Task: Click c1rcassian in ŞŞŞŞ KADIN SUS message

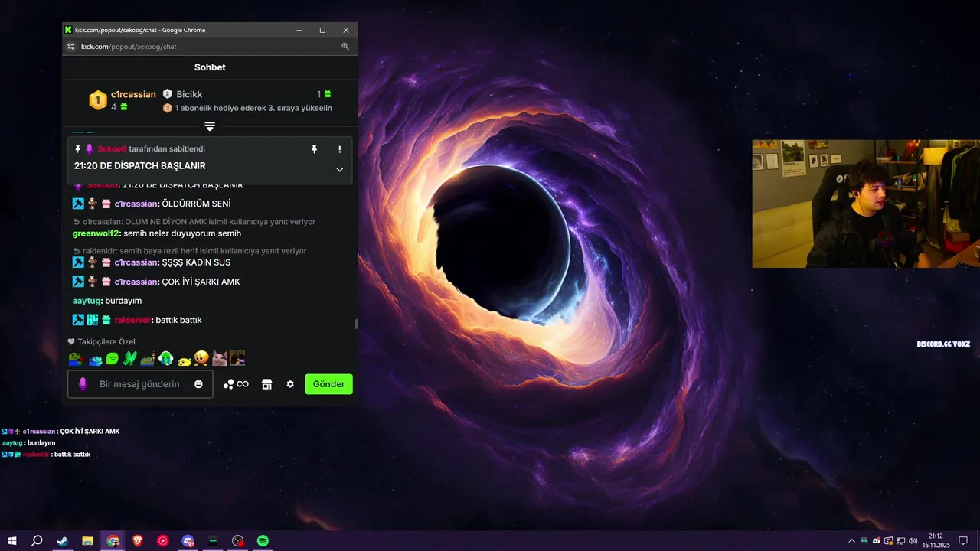Action: pos(136,262)
